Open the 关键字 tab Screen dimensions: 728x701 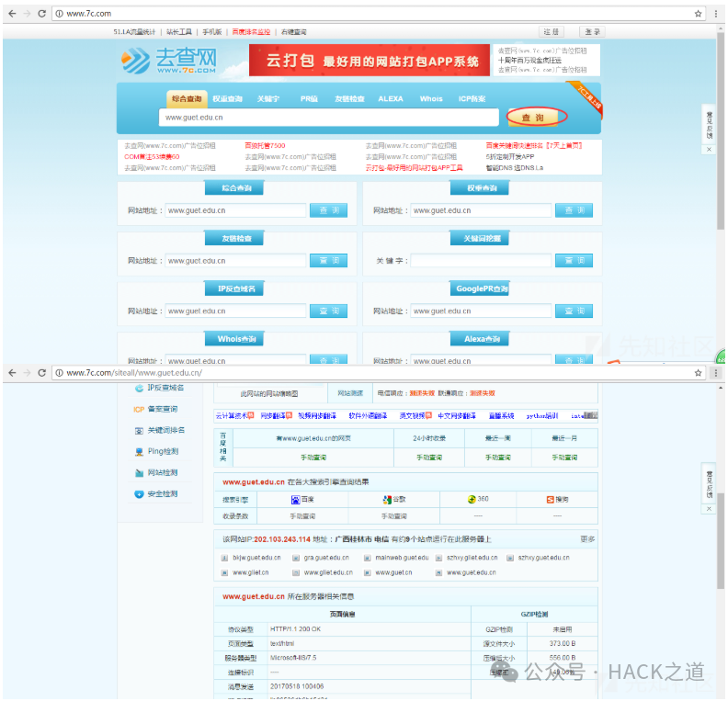coord(268,99)
